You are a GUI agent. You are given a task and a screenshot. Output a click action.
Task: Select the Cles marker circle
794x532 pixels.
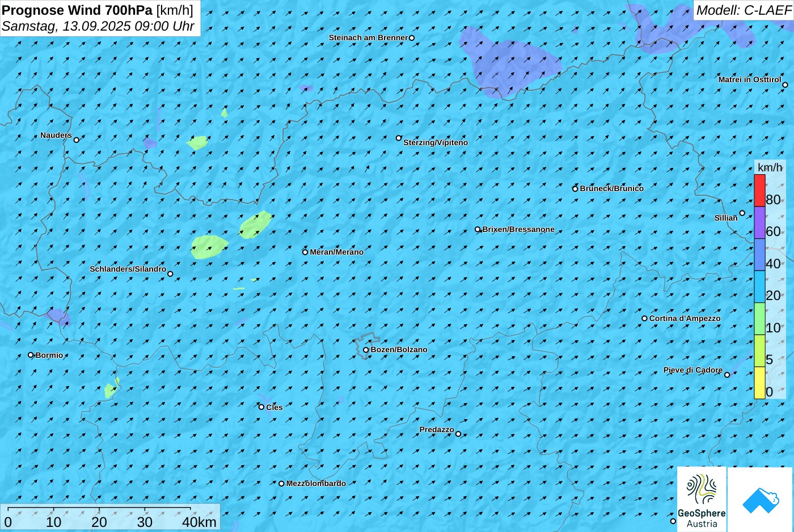[261, 407]
